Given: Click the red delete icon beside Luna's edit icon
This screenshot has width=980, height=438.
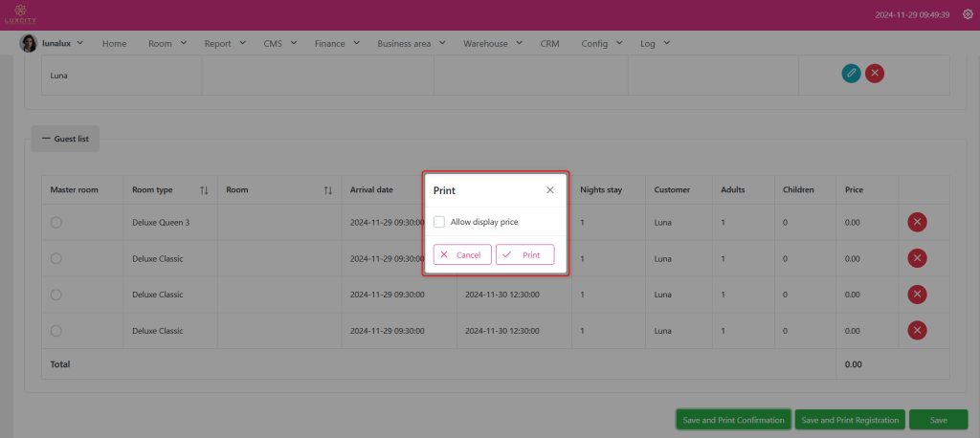Looking at the screenshot, I should 874,74.
